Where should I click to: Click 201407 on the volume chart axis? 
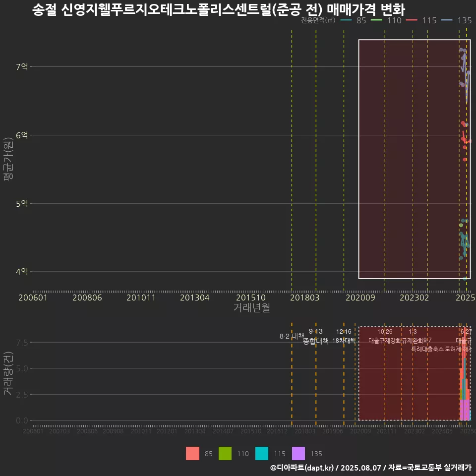tap(223, 431)
